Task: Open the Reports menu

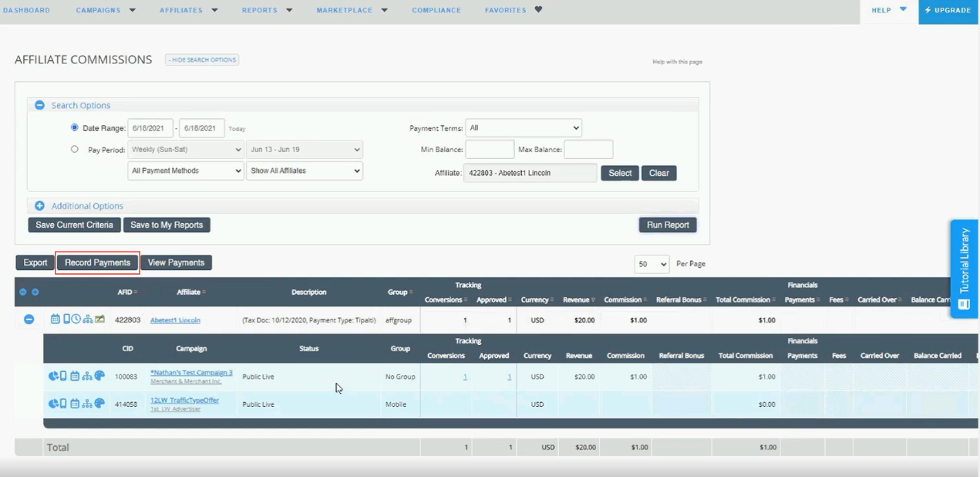Action: (x=261, y=10)
